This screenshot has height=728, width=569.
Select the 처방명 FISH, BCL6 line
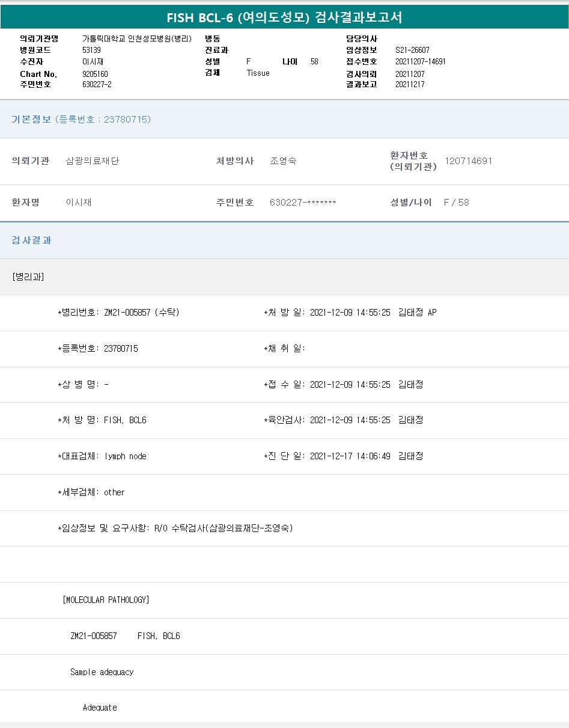[102, 420]
